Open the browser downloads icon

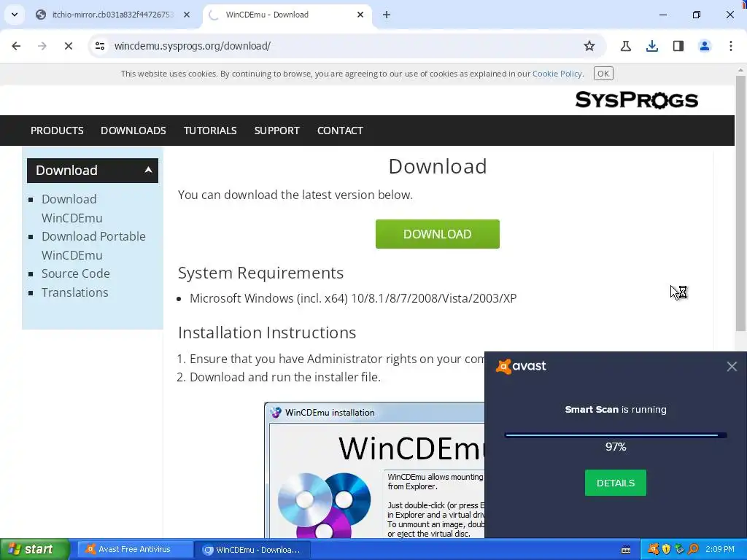pyautogui.click(x=652, y=46)
